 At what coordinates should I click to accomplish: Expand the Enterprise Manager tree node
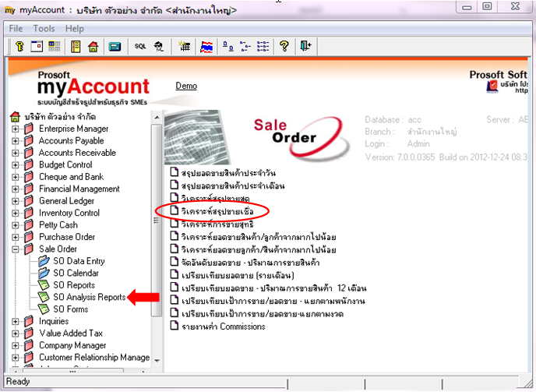(x=15, y=129)
